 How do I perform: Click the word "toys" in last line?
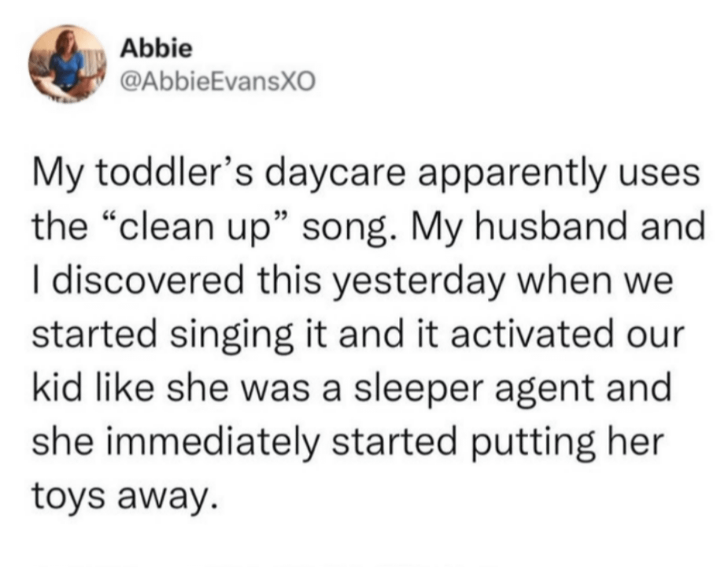[68, 496]
